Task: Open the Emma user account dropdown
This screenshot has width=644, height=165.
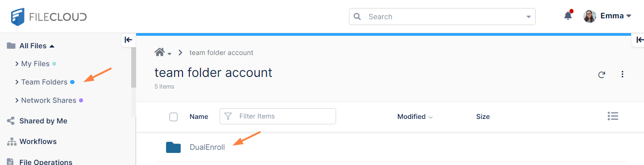Action: (x=615, y=16)
